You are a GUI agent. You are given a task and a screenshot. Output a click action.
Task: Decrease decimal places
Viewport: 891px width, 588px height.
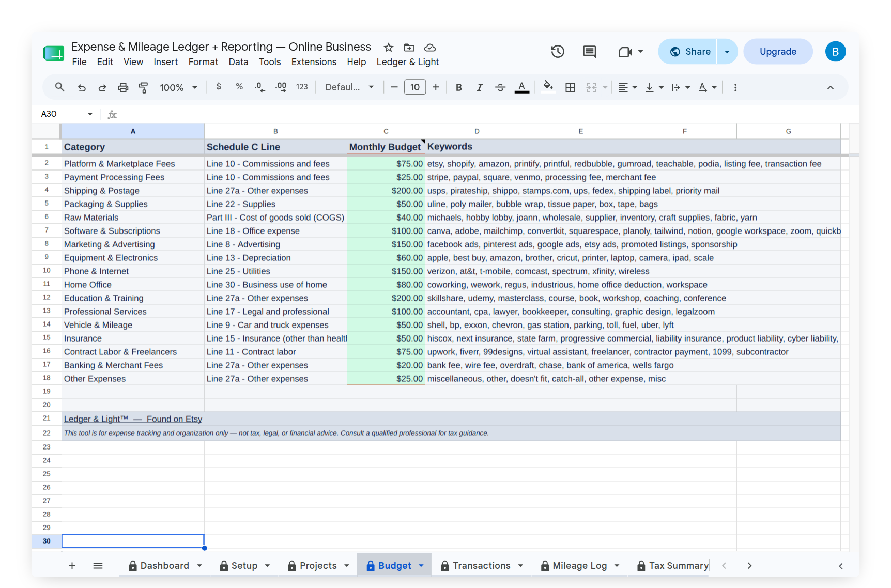pos(260,87)
